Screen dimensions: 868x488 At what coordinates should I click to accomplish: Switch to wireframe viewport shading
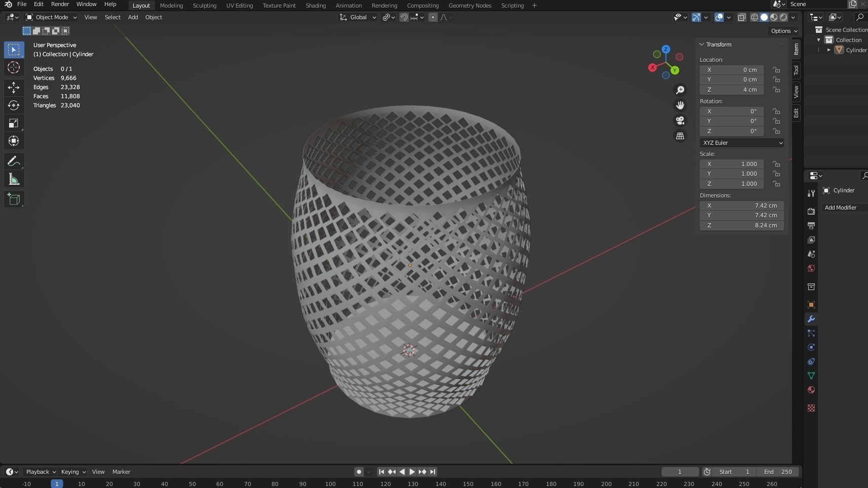755,17
